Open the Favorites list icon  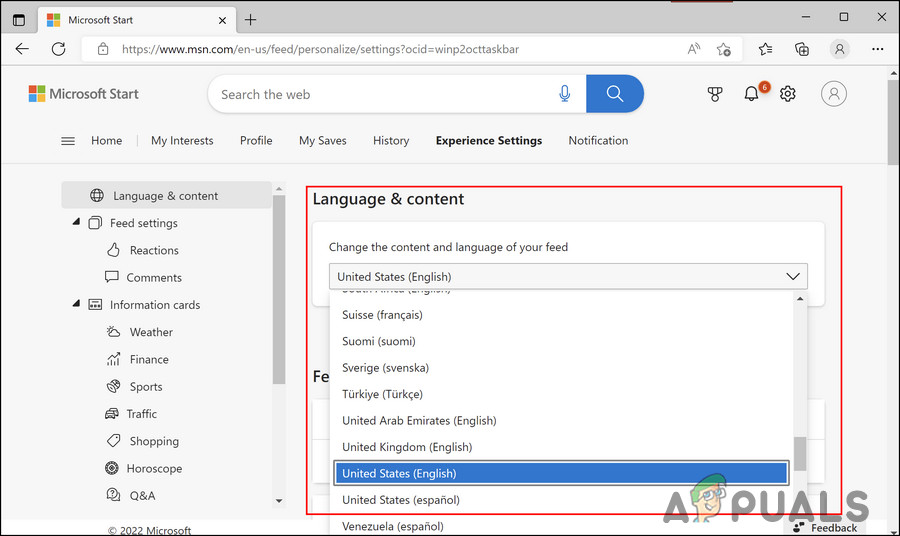[x=765, y=49]
